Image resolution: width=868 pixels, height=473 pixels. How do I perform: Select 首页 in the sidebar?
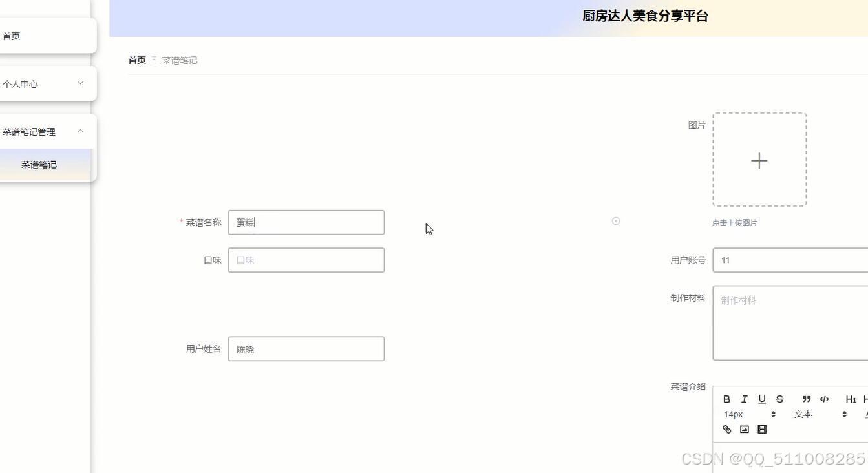pyautogui.click(x=11, y=36)
